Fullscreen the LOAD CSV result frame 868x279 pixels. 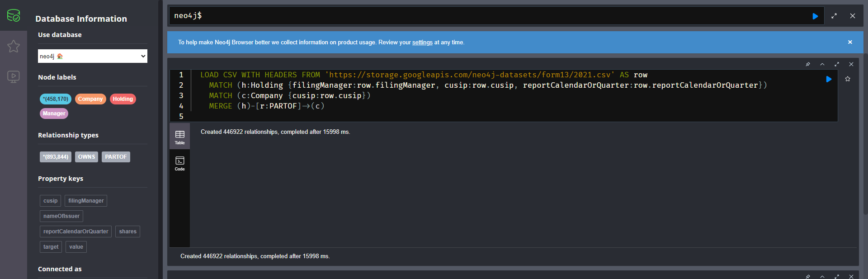click(837, 64)
